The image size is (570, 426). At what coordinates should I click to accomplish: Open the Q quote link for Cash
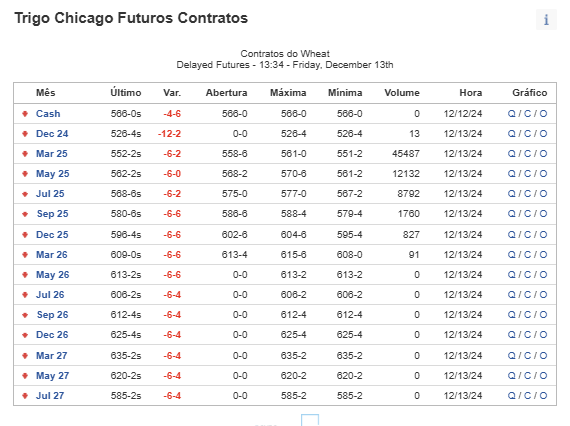point(511,114)
